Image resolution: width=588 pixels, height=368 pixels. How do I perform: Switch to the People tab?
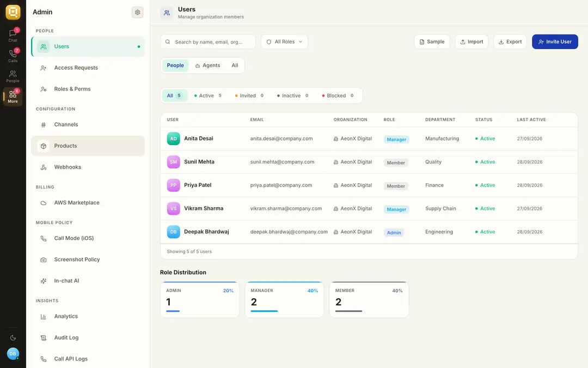coord(175,65)
